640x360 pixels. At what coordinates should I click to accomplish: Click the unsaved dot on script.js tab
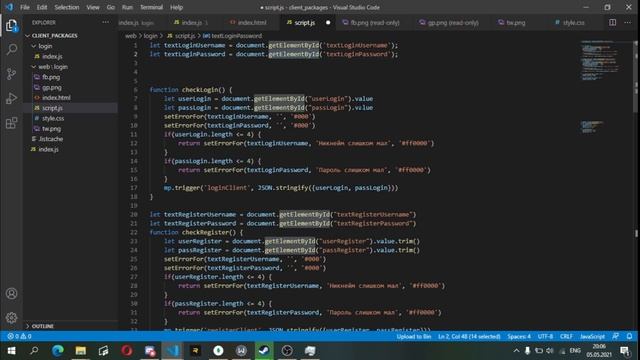click(x=328, y=22)
